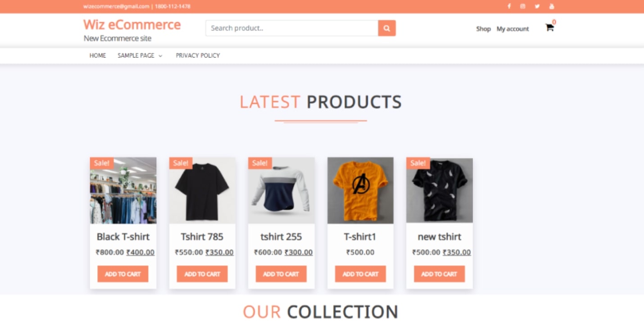Expand the Sample Page dropdown arrow
The height and width of the screenshot is (321, 644).
pos(160,56)
